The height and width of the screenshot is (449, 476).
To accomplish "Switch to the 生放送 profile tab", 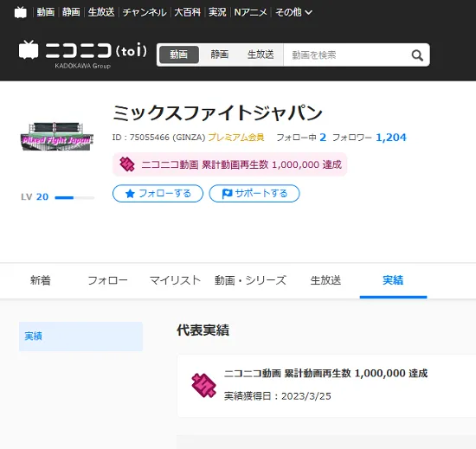I will click(x=325, y=280).
